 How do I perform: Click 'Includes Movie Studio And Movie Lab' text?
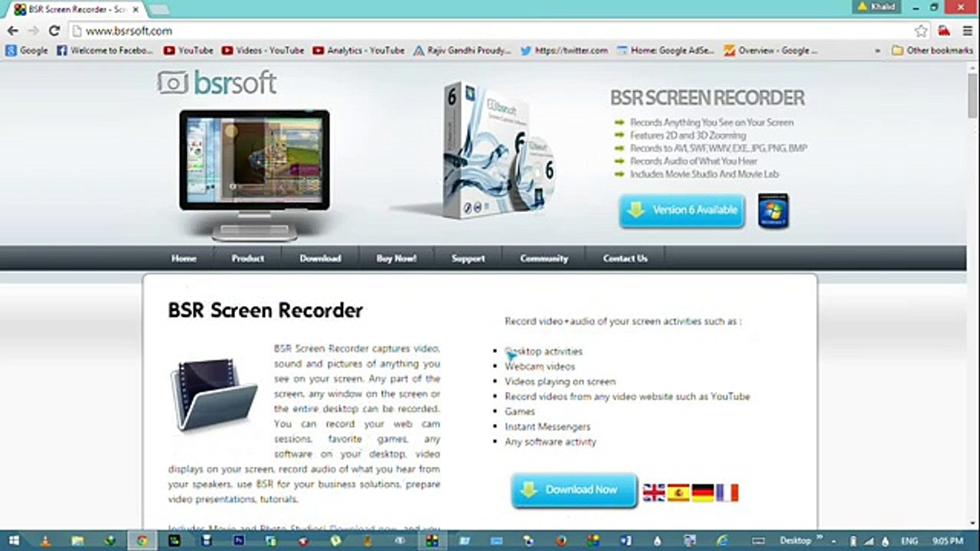(704, 174)
